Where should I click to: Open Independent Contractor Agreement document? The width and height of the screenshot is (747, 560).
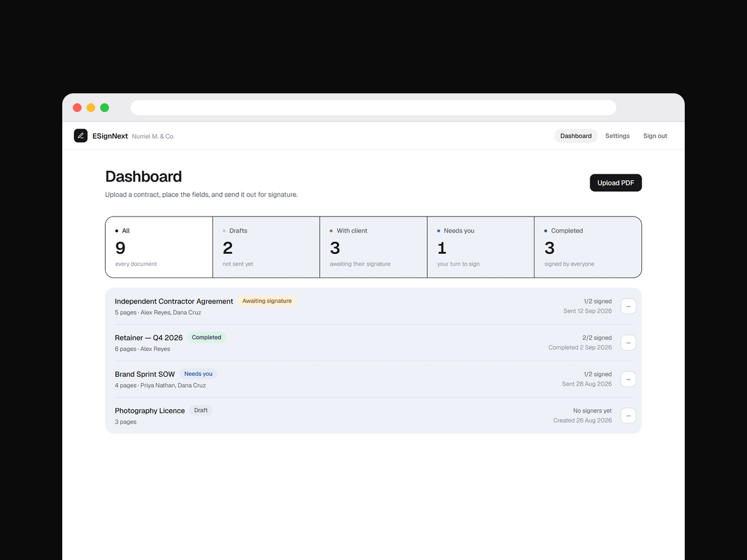coord(174,301)
